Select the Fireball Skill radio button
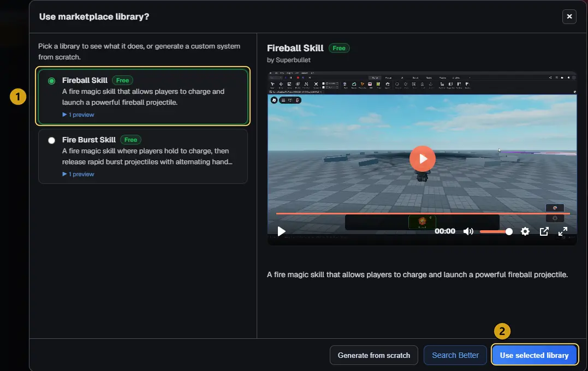Viewport: 588px width, 371px height. click(x=51, y=81)
